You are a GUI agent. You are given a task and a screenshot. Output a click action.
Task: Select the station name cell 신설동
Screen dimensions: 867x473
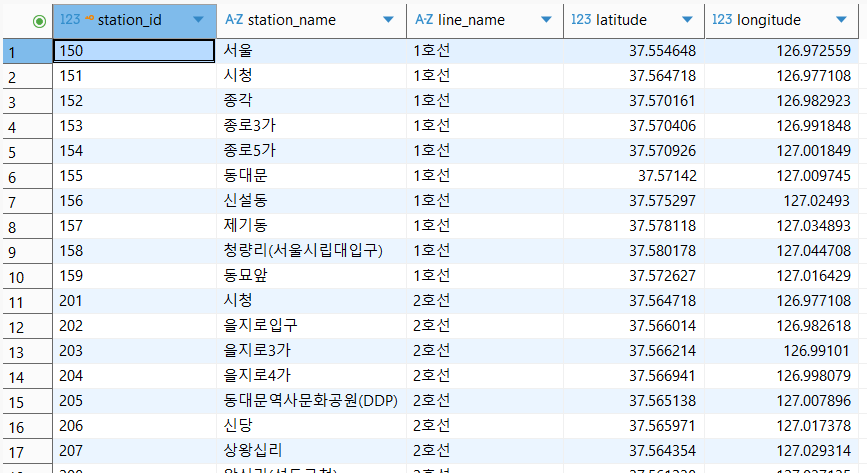pyautogui.click(x=311, y=201)
